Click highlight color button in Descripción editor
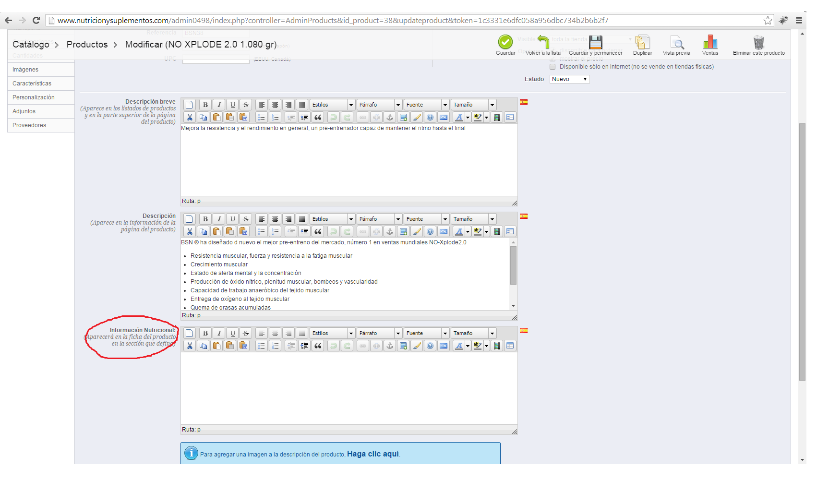Screen dimensions: 817x504 478,231
